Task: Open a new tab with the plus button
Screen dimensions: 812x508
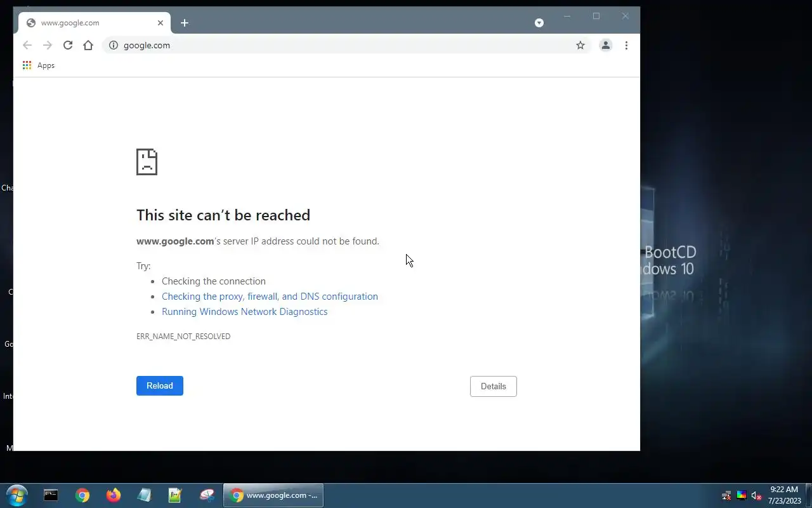Action: coord(185,23)
